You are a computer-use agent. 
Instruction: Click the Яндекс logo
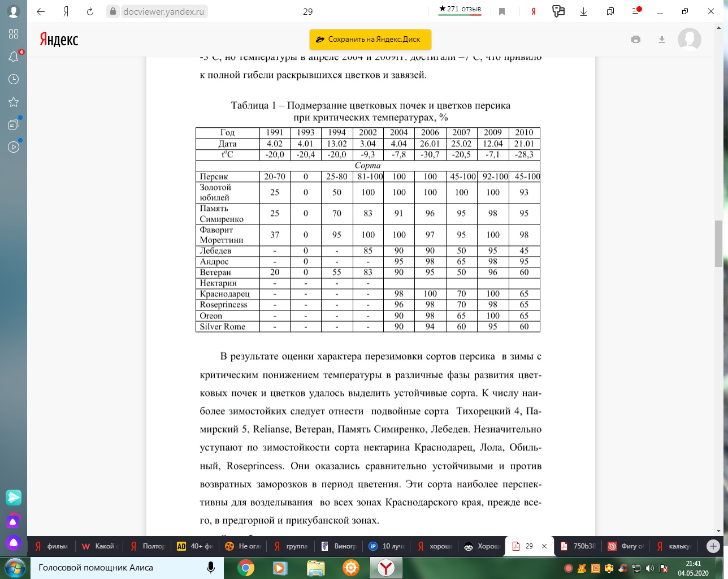tap(59, 40)
